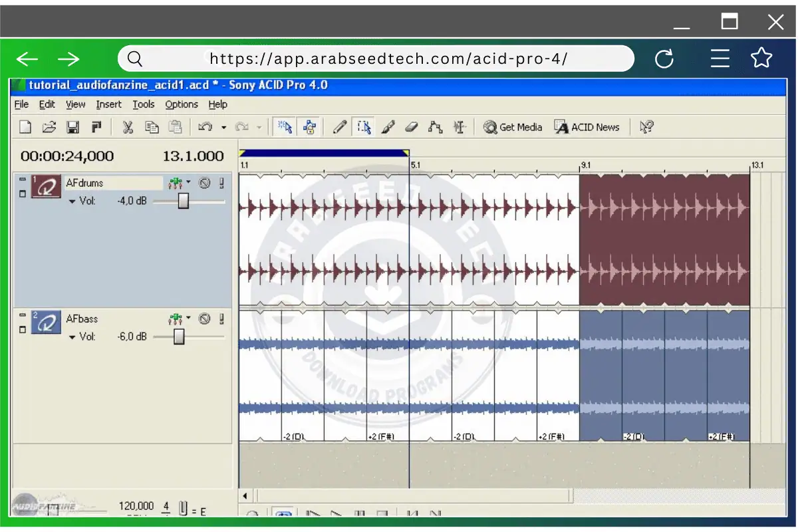Open ACID News
Viewport: 798px width, 532px height.
point(587,127)
